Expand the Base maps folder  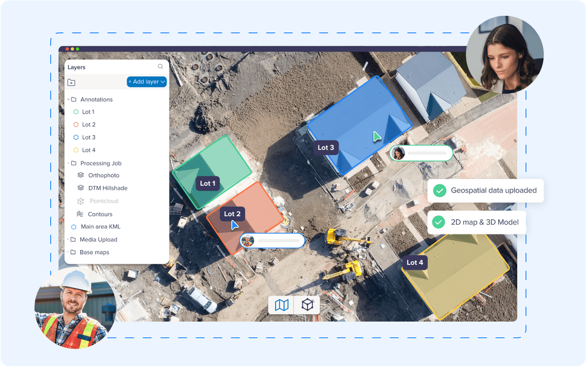coord(68,252)
